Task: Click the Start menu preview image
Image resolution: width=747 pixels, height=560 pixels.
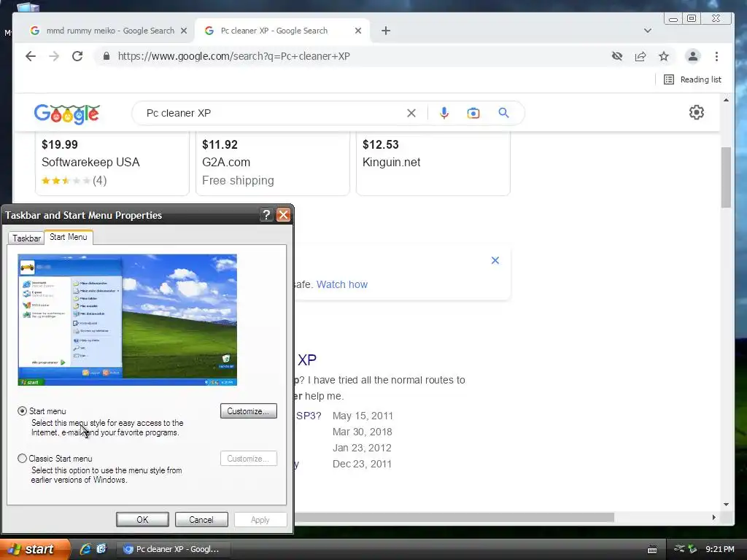Action: 127,319
